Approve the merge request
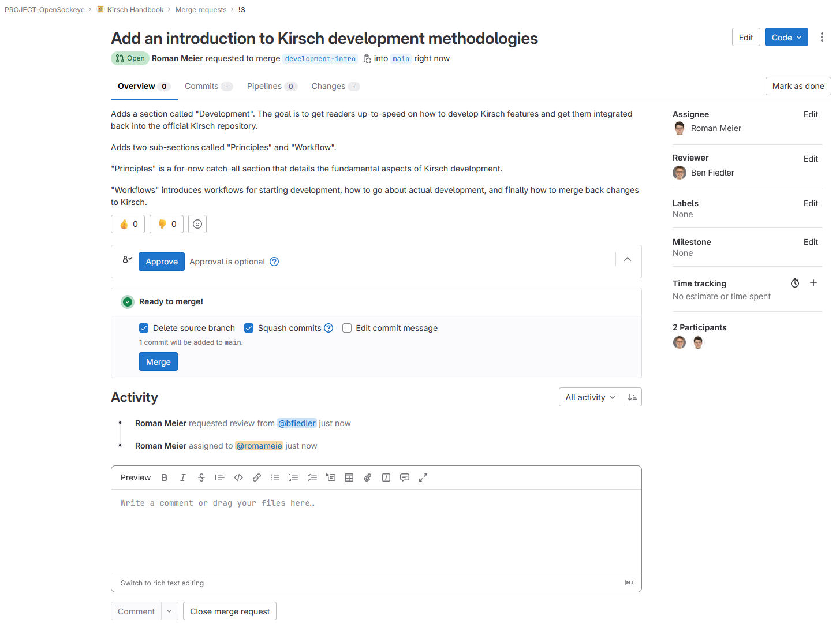Viewport: 840px width, 623px height. 162,262
